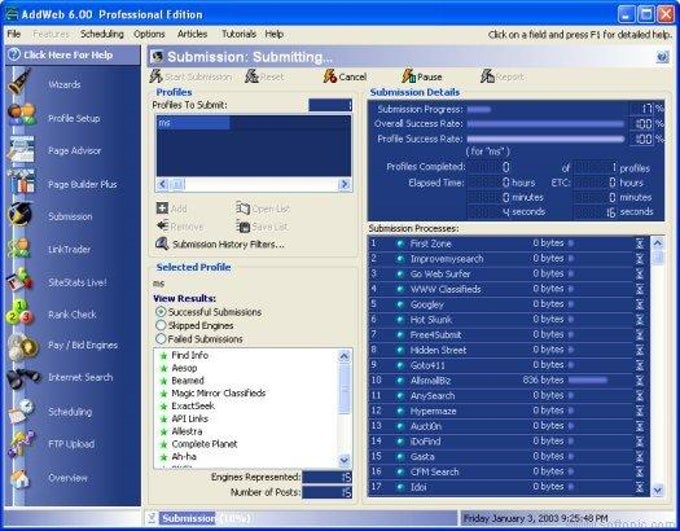680x531 pixels.
Task: Select 'Complete Planet' result entry
Action: 204,444
